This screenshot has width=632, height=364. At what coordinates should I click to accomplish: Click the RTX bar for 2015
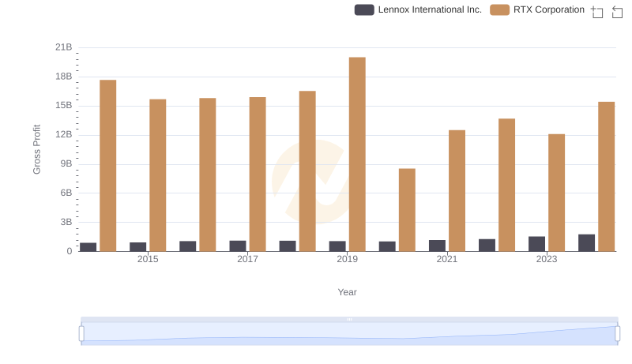(x=157, y=175)
